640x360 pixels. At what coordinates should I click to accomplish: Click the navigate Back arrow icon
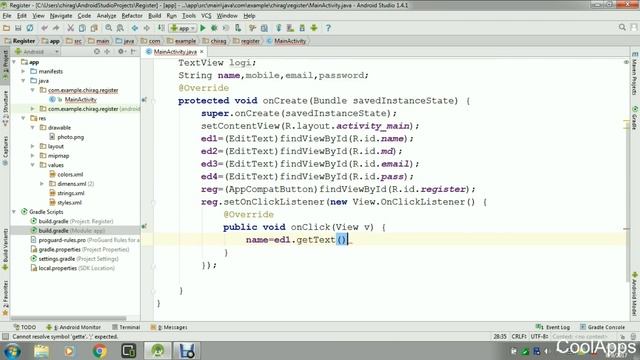coord(135,28)
